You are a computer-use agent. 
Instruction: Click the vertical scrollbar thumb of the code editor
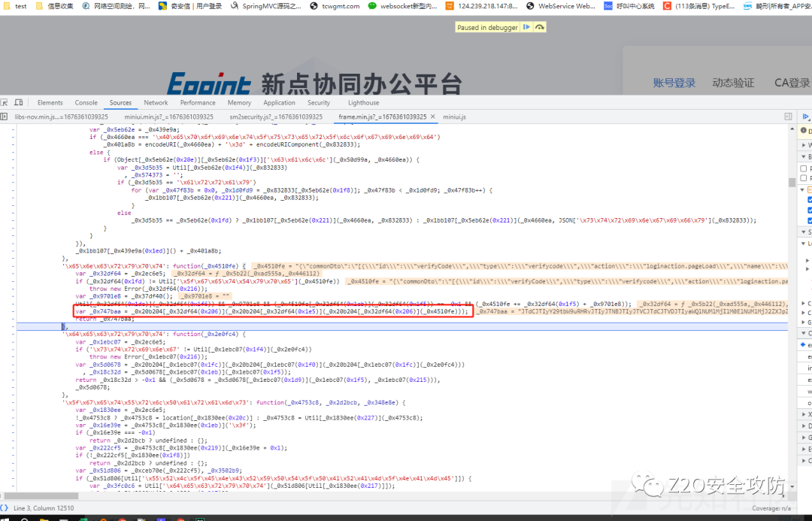(792, 182)
